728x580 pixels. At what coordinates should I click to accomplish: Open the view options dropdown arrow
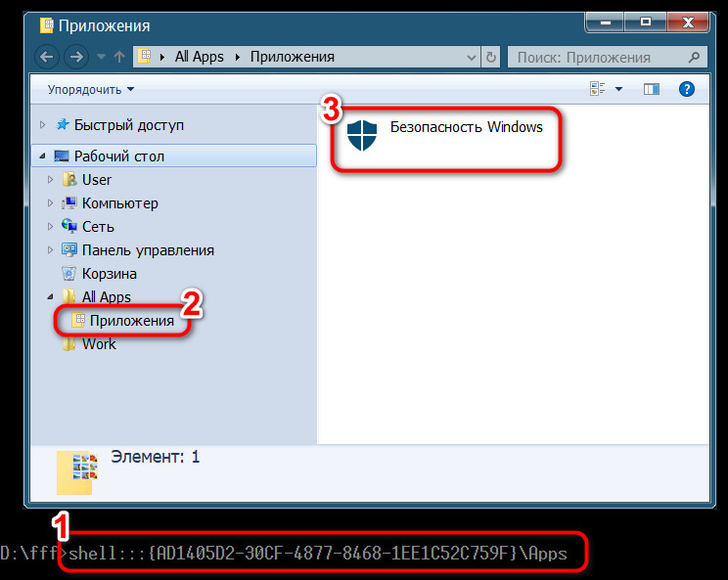point(618,89)
